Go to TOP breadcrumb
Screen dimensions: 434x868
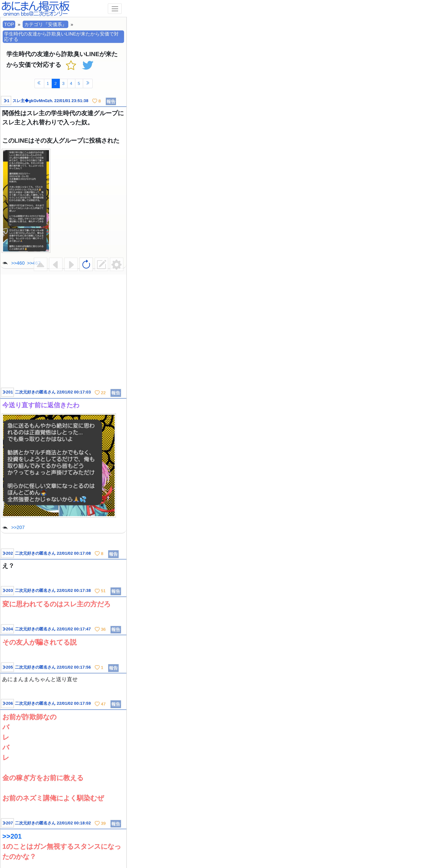[9, 24]
